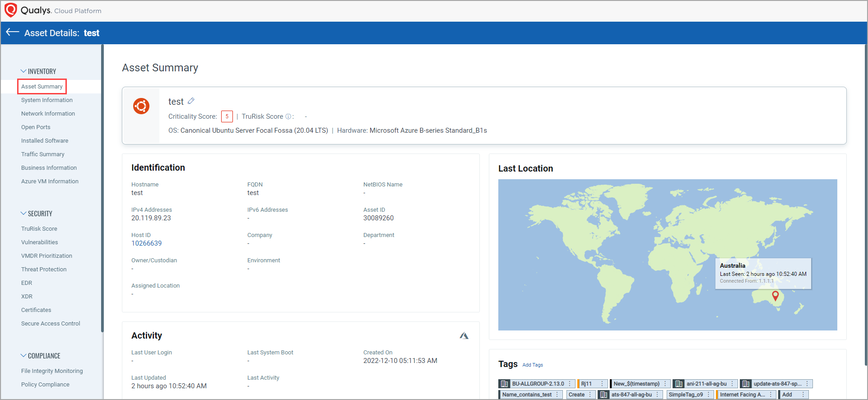Collapse the SECURITY section
The height and width of the screenshot is (400, 868).
coord(23,214)
